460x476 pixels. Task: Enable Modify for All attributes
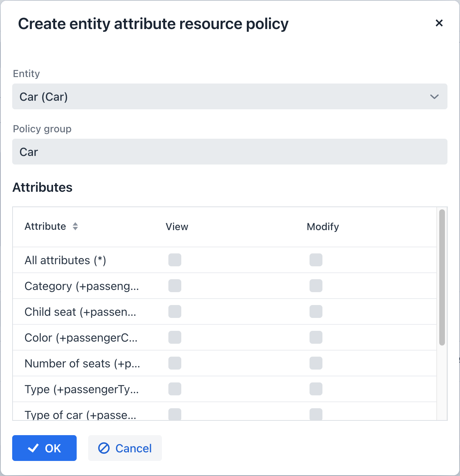tap(316, 260)
